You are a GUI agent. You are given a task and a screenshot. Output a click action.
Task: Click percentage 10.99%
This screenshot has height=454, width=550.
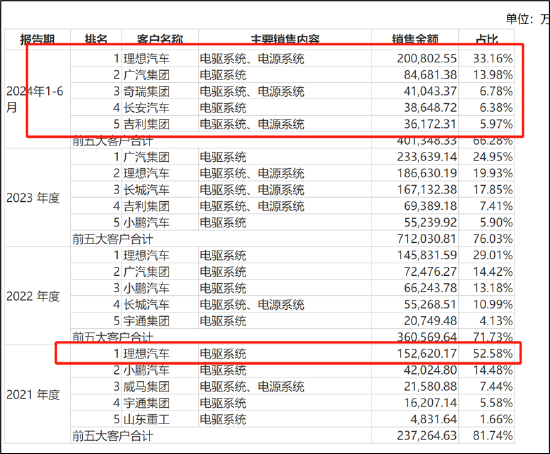[493, 305]
